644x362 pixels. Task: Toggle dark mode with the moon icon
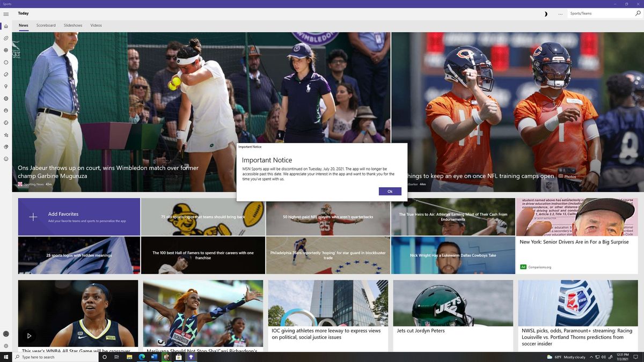click(x=546, y=13)
